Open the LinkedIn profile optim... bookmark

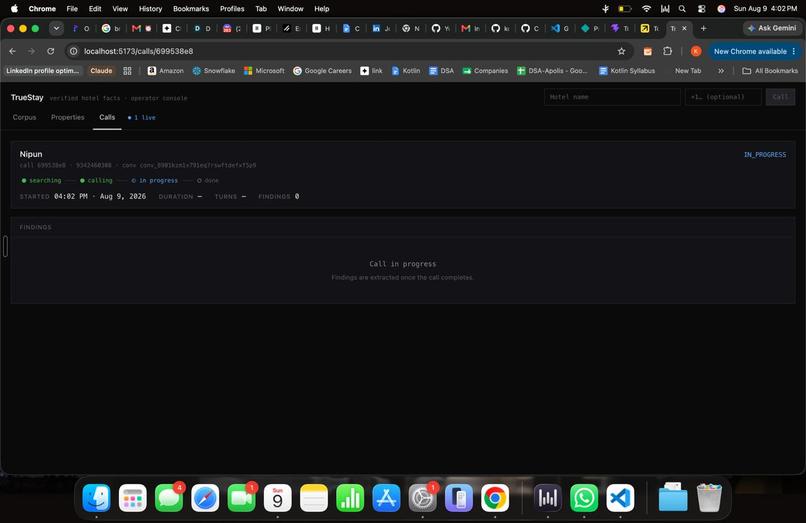tap(43, 71)
